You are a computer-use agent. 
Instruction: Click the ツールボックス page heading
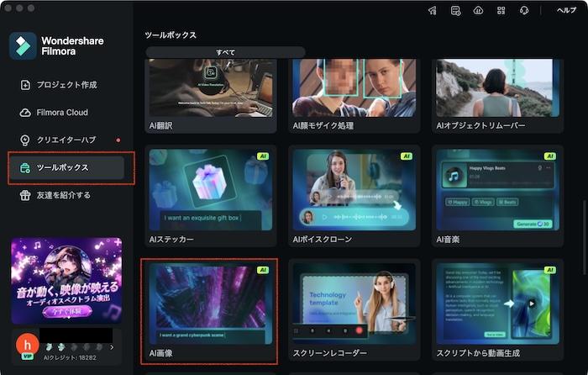pyautogui.click(x=171, y=35)
